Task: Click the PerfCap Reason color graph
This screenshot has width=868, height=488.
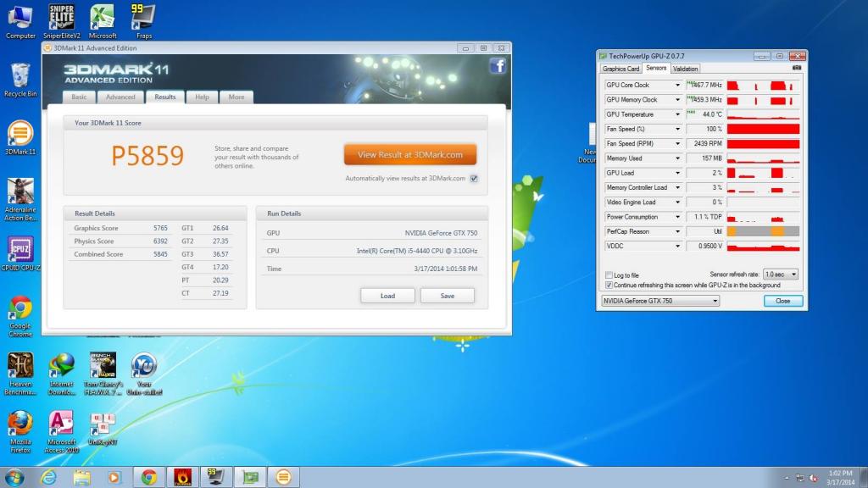Action: pos(763,232)
